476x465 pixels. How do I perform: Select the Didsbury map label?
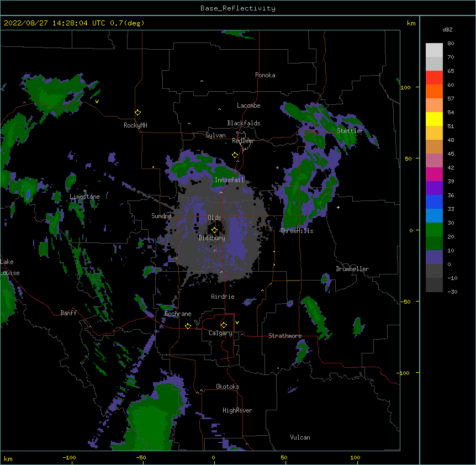[211, 238]
